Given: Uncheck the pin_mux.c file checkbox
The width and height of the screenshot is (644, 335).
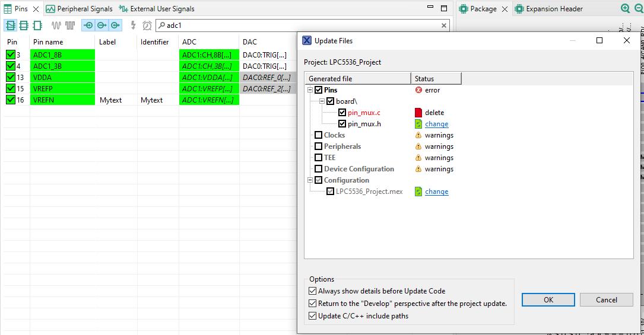Looking at the screenshot, I should (x=342, y=112).
